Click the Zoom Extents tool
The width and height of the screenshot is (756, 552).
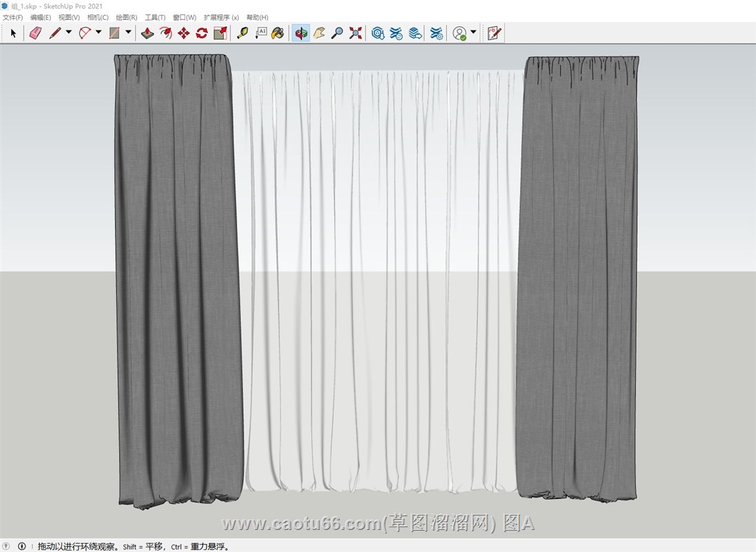coord(356,32)
